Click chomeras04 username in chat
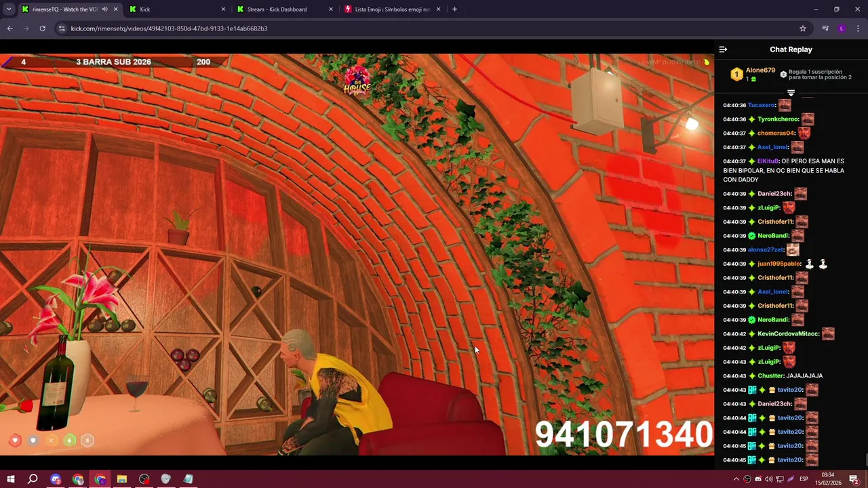 (776, 134)
